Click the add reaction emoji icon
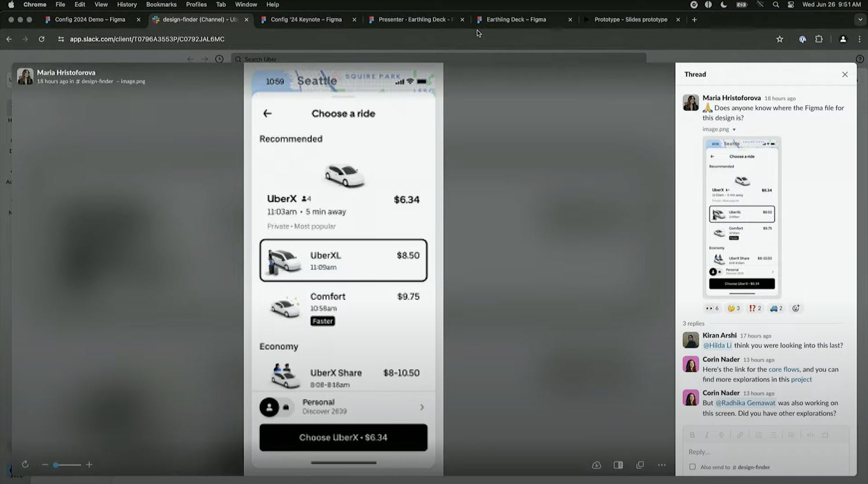Screen dimensions: 868x484 pyautogui.click(x=796, y=308)
